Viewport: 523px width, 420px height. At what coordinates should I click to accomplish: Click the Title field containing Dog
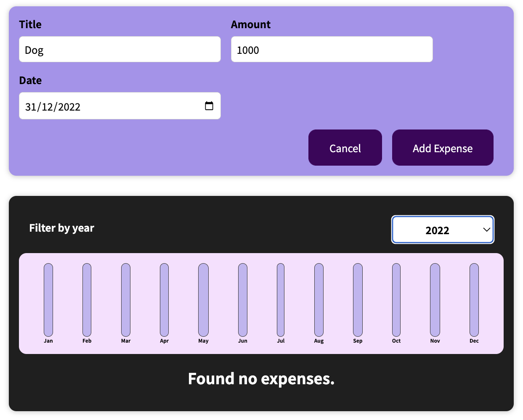click(119, 49)
